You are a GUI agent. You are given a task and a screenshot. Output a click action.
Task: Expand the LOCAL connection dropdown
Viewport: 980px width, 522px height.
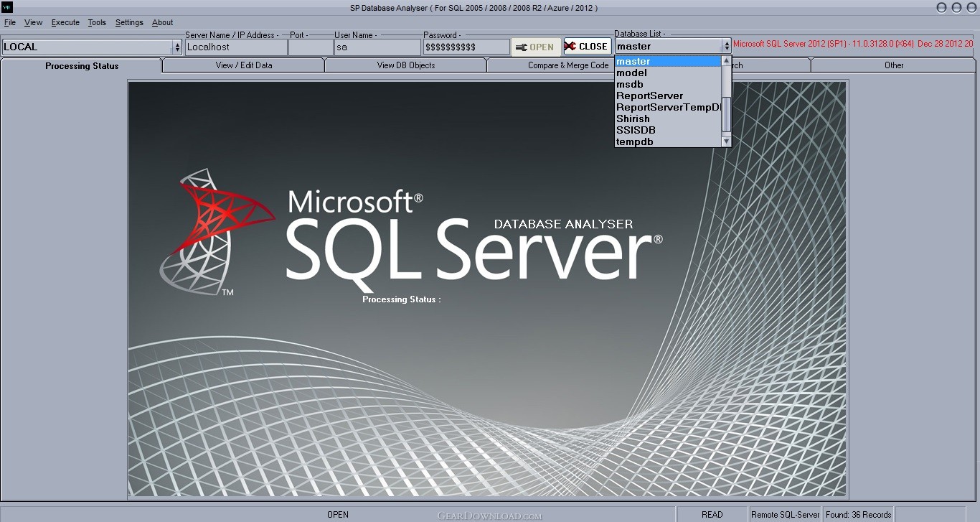[177, 47]
